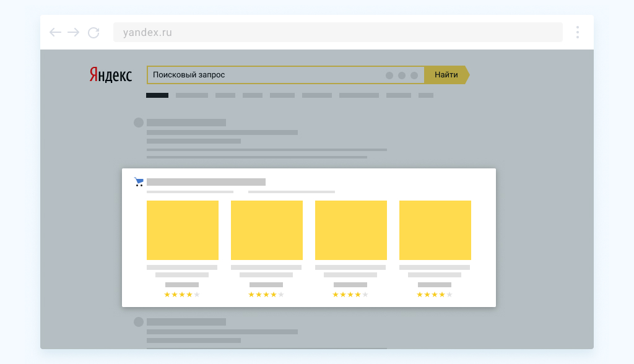634x364 pixels.
Task: Click the star rating under fourth product
Action: 435,295
